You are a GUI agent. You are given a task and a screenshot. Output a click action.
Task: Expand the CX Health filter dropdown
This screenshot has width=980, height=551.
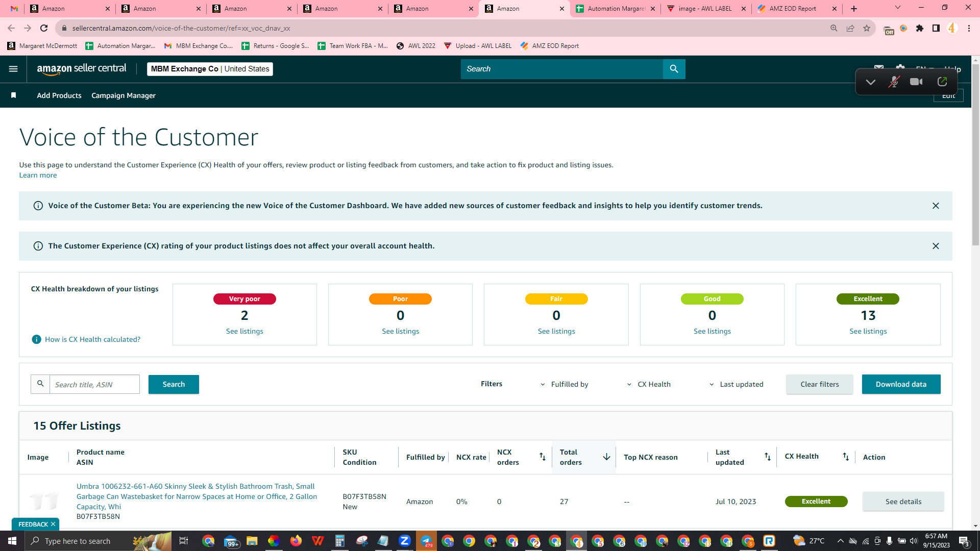649,384
